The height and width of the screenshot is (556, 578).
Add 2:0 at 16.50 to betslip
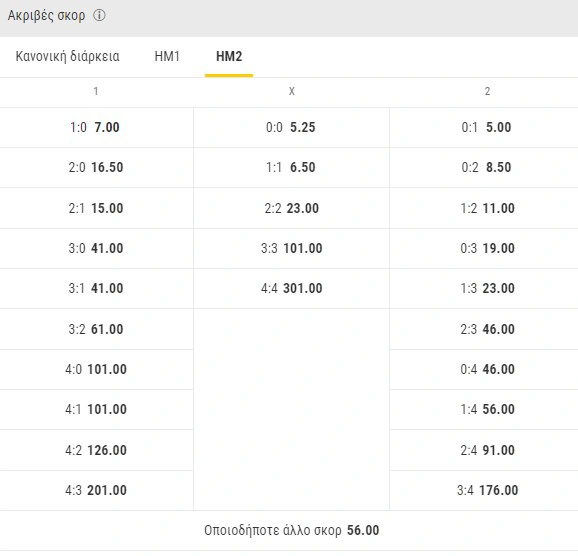pyautogui.click(x=96, y=167)
